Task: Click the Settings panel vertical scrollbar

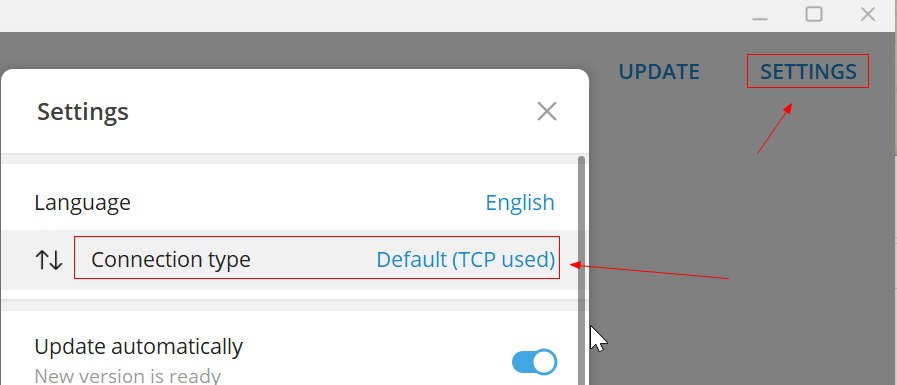Action: pos(582,270)
